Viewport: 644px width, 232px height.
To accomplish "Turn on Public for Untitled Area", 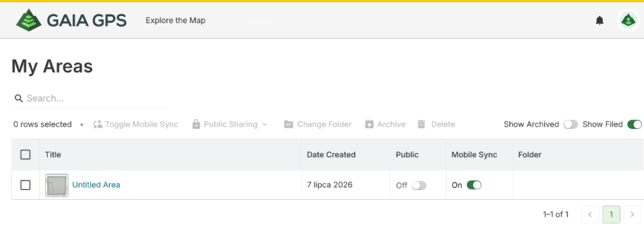I will pos(419,186).
